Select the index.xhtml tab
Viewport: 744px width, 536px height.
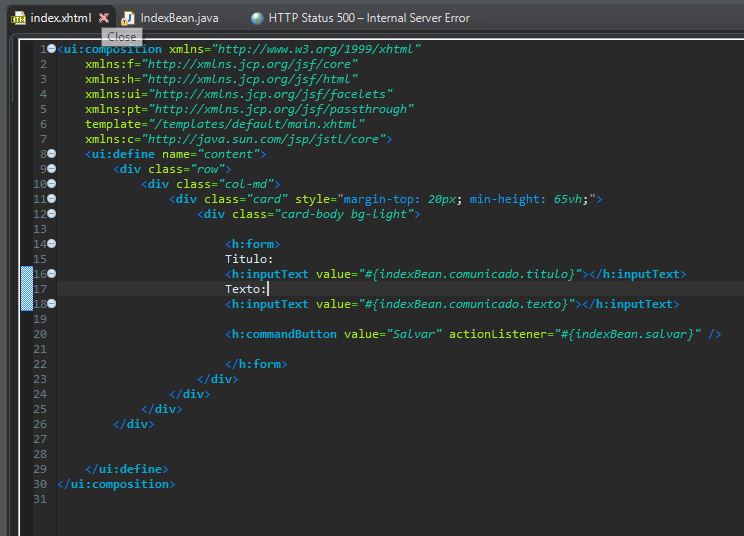(61, 18)
